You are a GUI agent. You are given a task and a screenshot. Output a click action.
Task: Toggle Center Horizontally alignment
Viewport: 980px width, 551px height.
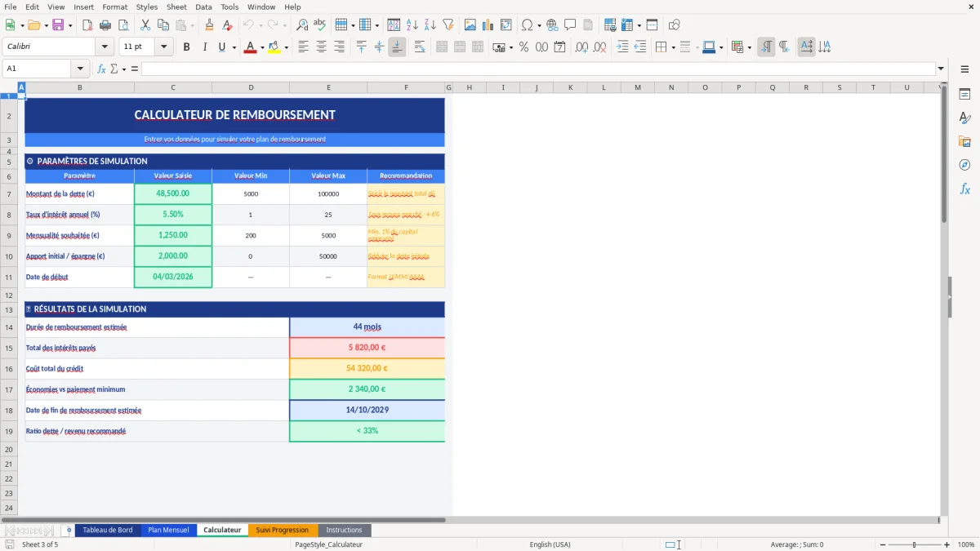pyautogui.click(x=321, y=47)
